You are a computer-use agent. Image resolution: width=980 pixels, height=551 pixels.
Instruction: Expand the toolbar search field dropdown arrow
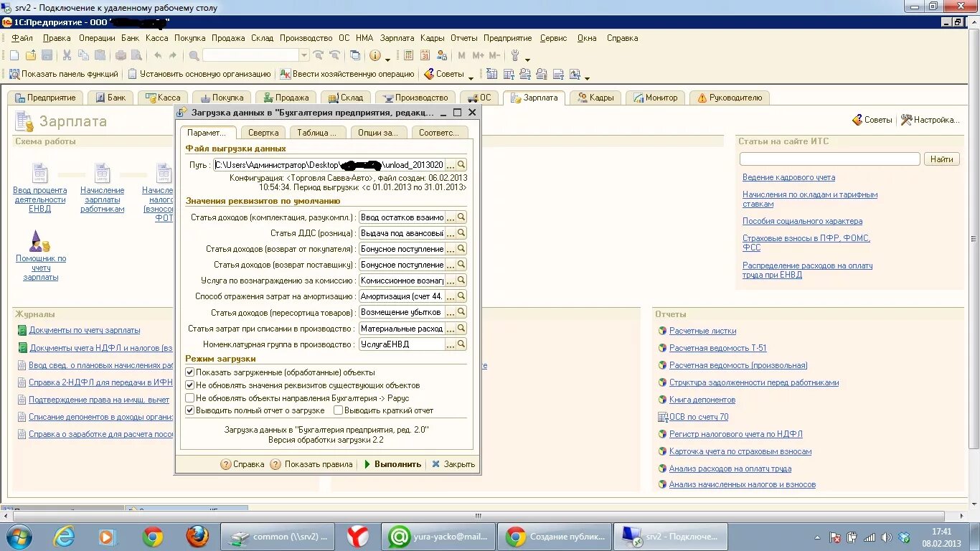(304, 55)
